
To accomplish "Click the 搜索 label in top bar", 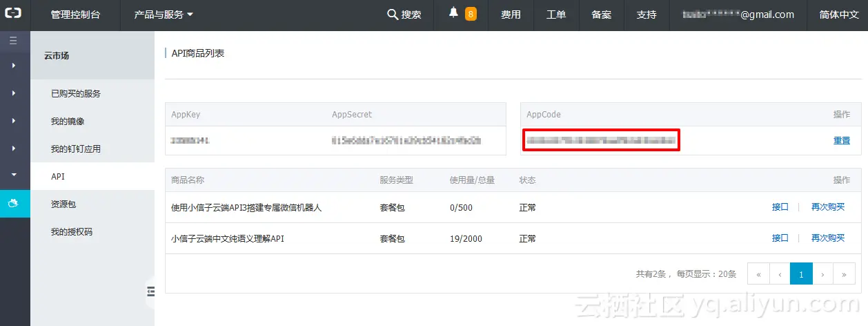I will click(x=411, y=15).
